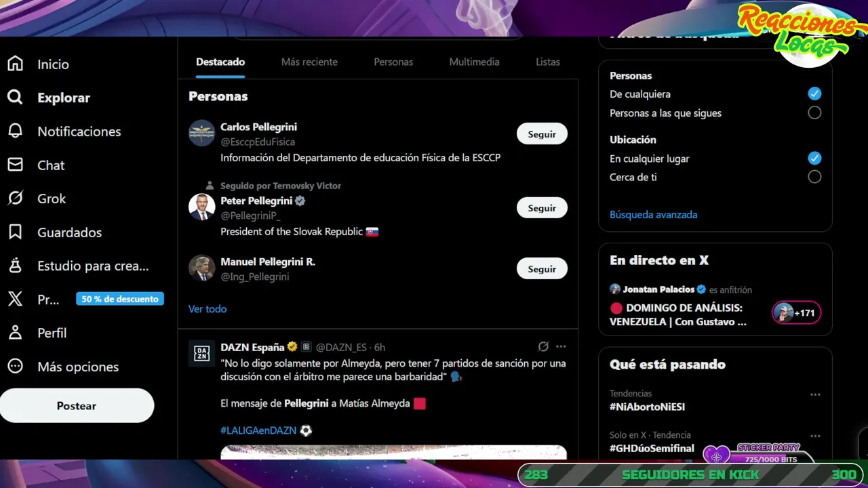The height and width of the screenshot is (488, 868).
Task: Click Peter Pellegrini's verified badge
Action: 300,201
